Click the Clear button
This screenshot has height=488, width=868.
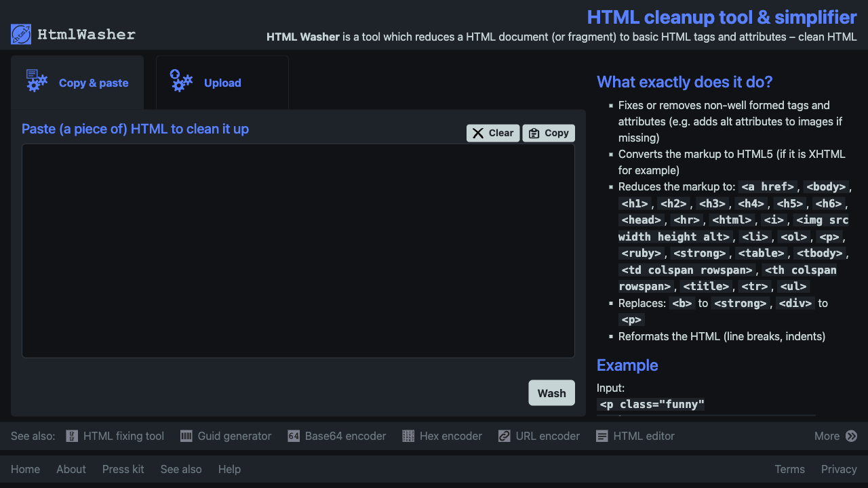pos(493,133)
